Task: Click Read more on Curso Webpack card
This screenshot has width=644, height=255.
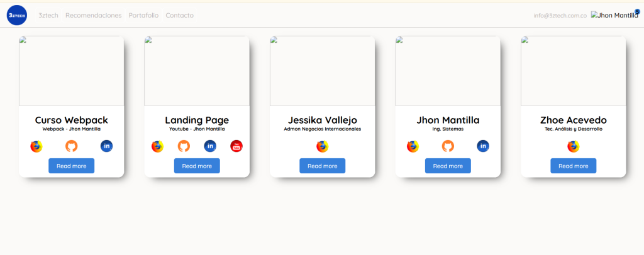Action: click(x=72, y=166)
